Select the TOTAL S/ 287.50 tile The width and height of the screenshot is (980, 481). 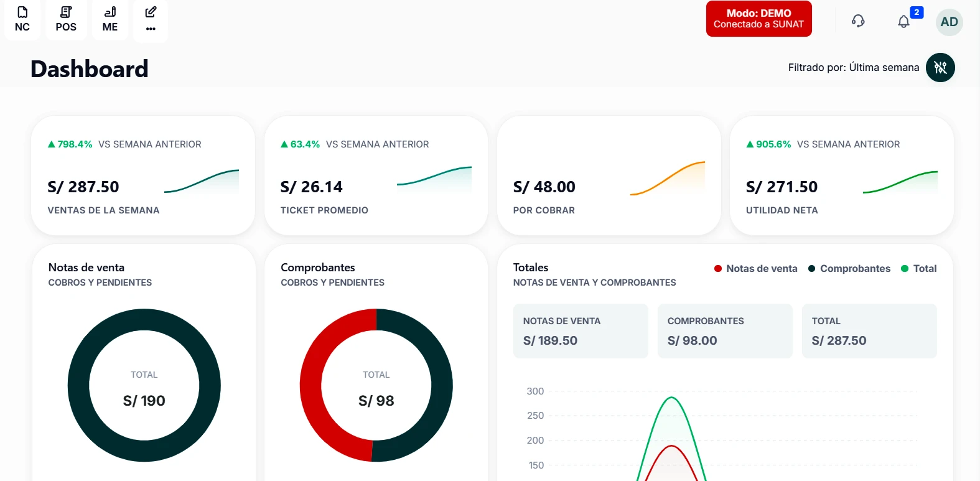pyautogui.click(x=869, y=331)
